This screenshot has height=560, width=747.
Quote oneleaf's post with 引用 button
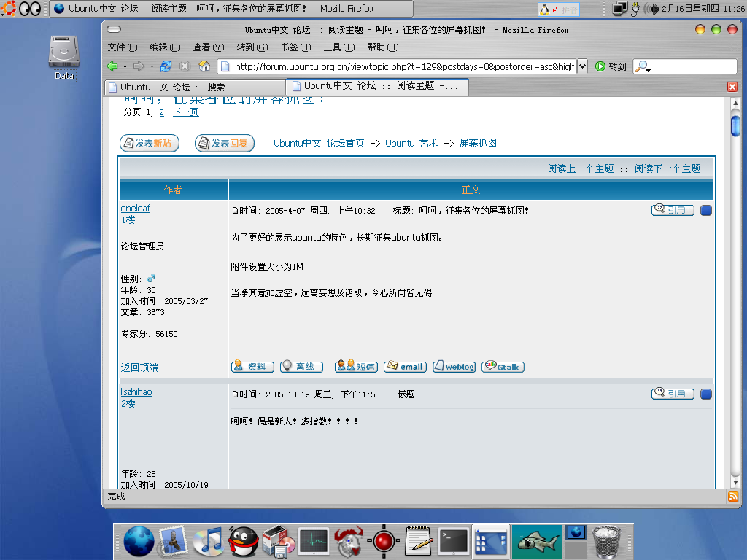pos(673,210)
